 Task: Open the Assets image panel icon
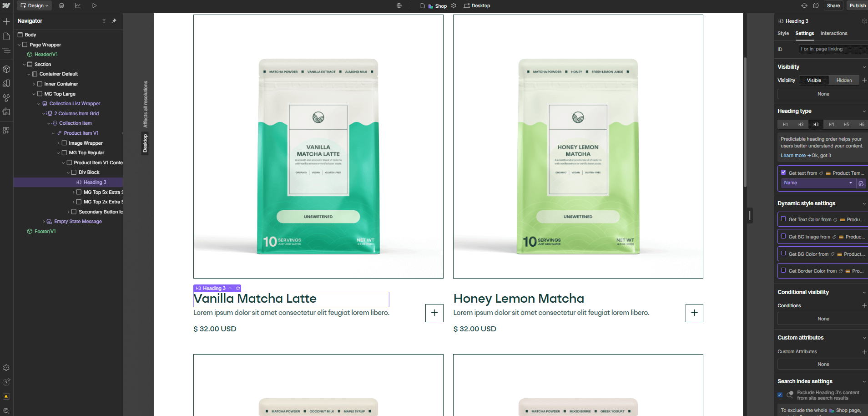[6, 112]
